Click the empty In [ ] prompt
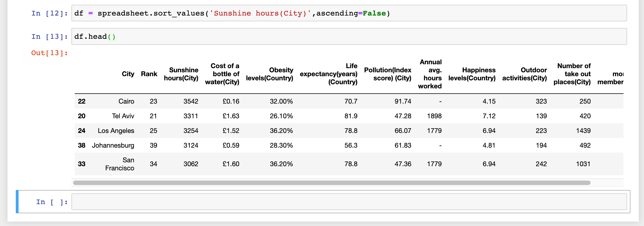This screenshot has width=644, height=226. (x=52, y=202)
